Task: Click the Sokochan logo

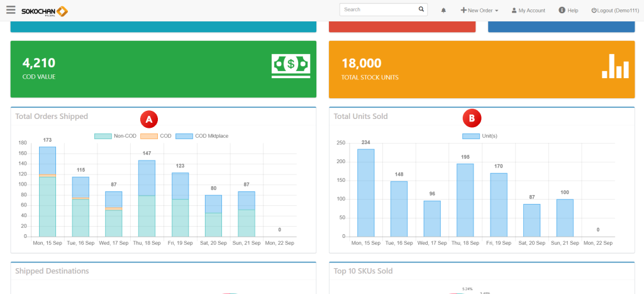Action: 44,11
